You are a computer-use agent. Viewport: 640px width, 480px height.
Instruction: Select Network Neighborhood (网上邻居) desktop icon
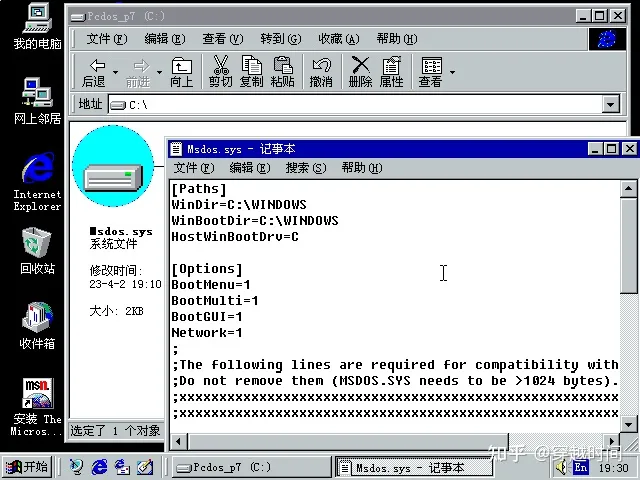tap(37, 101)
